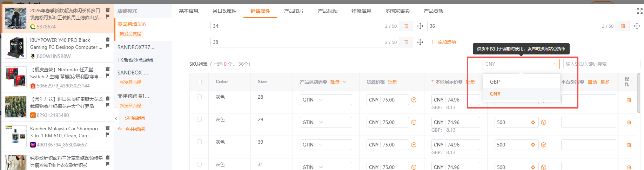The height and width of the screenshot is (170, 644).
Task: Switch to 产品资质 tab
Action: click(x=434, y=11)
